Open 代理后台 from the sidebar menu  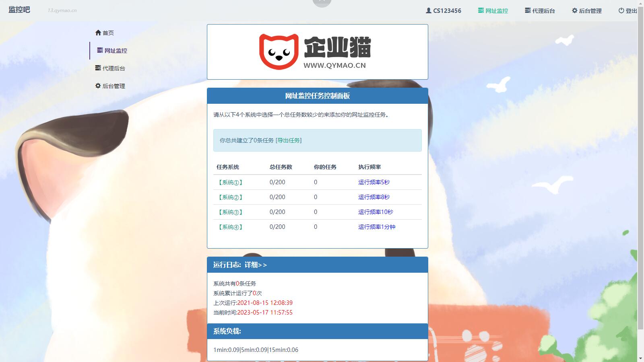[x=110, y=68]
